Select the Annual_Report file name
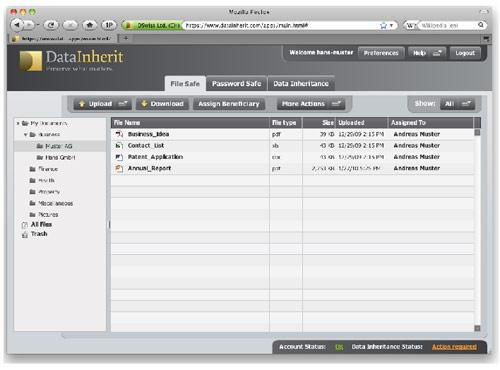Image resolution: width=500 pixels, height=370 pixels. [x=149, y=168]
